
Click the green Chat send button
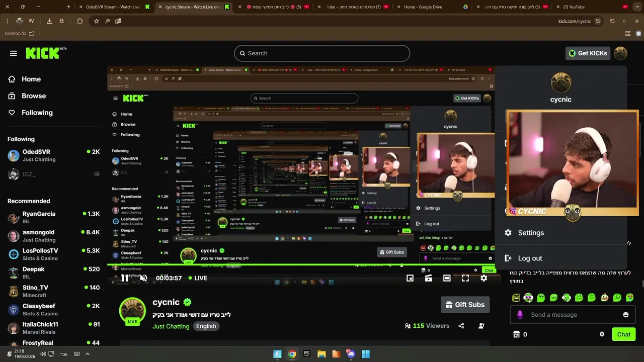tap(623, 334)
